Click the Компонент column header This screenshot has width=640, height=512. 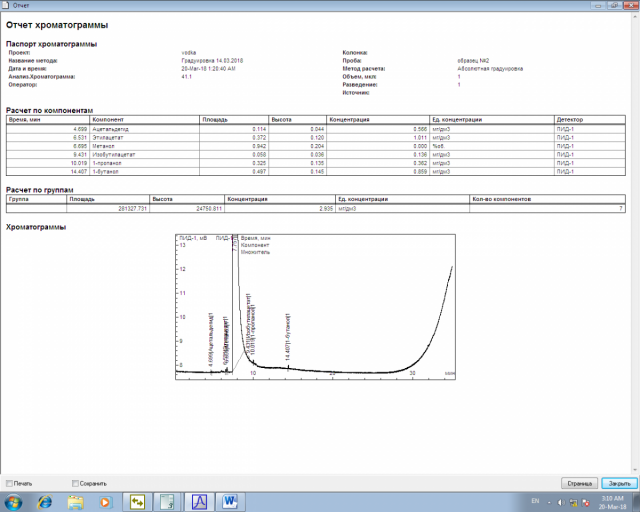pyautogui.click(x=145, y=120)
